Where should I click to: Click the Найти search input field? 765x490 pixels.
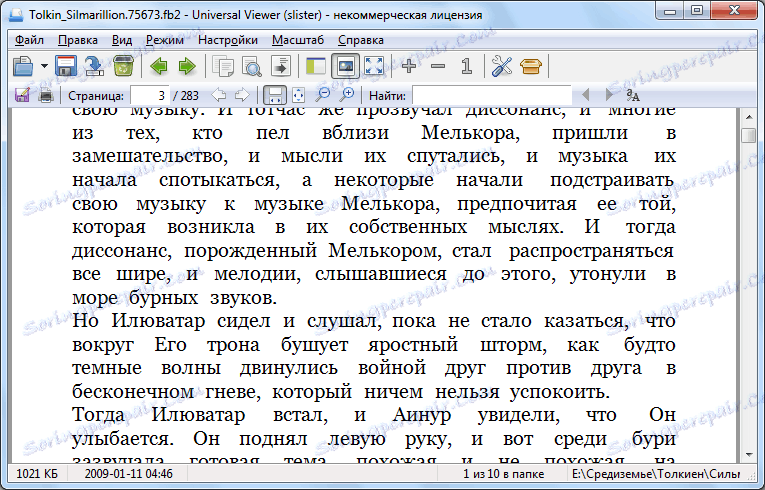pos(492,95)
